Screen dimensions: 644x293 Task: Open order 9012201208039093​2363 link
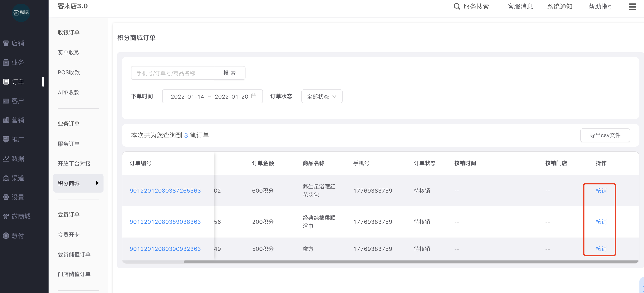coord(165,249)
